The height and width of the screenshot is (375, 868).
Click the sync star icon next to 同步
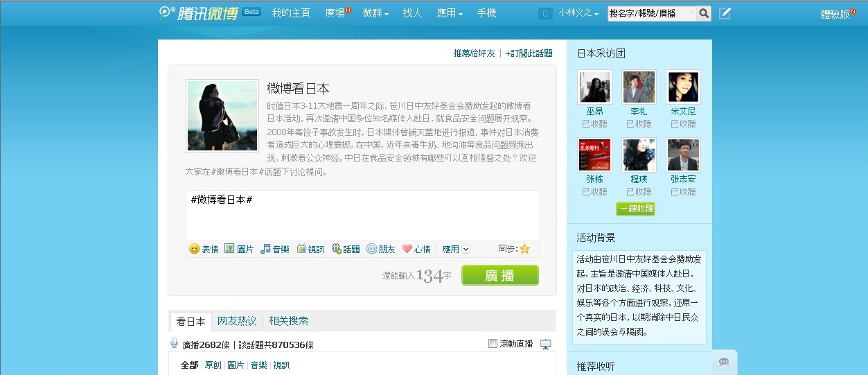point(524,249)
